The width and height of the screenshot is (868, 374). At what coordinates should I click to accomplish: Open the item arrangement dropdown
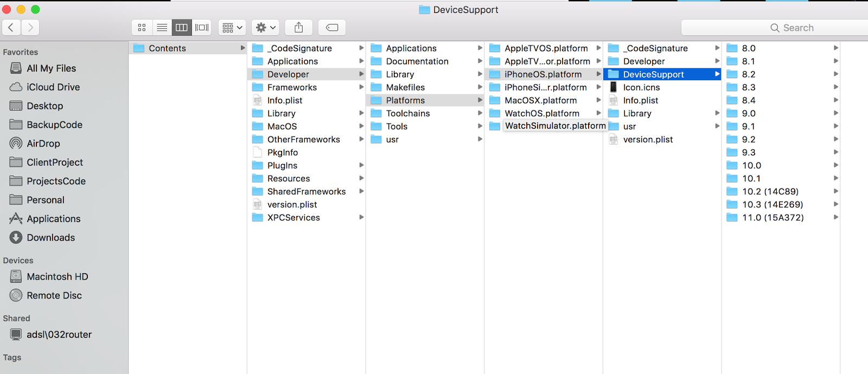[x=232, y=28]
